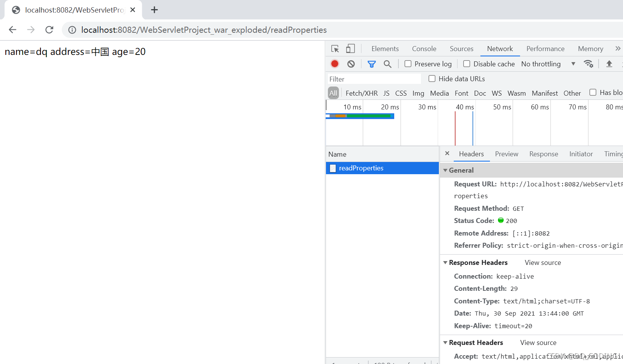
Task: Click the network Filter input field
Action: click(374, 79)
